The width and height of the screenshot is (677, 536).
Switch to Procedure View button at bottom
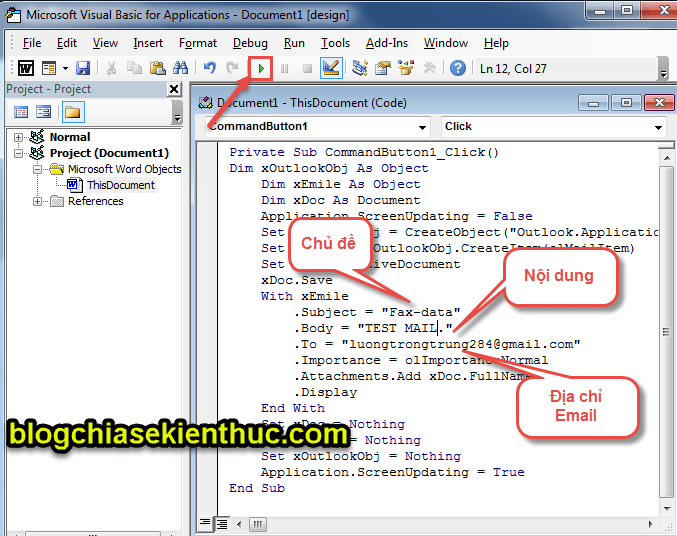pyautogui.click(x=205, y=524)
